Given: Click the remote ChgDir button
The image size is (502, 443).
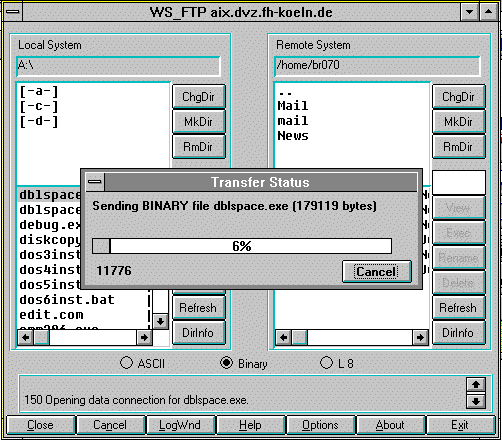Looking at the screenshot, I should coord(459,97).
